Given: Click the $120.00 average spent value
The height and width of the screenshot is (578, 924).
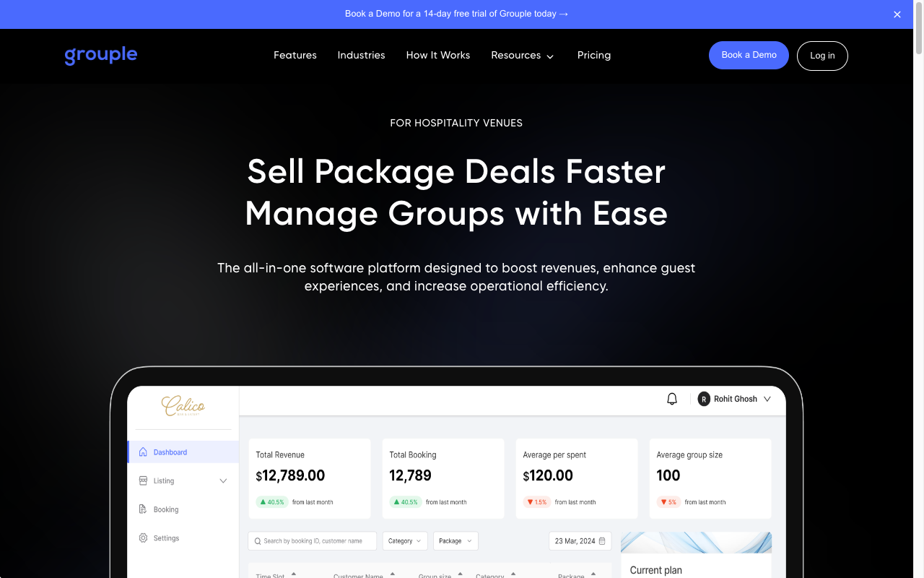Looking at the screenshot, I should coord(548,475).
